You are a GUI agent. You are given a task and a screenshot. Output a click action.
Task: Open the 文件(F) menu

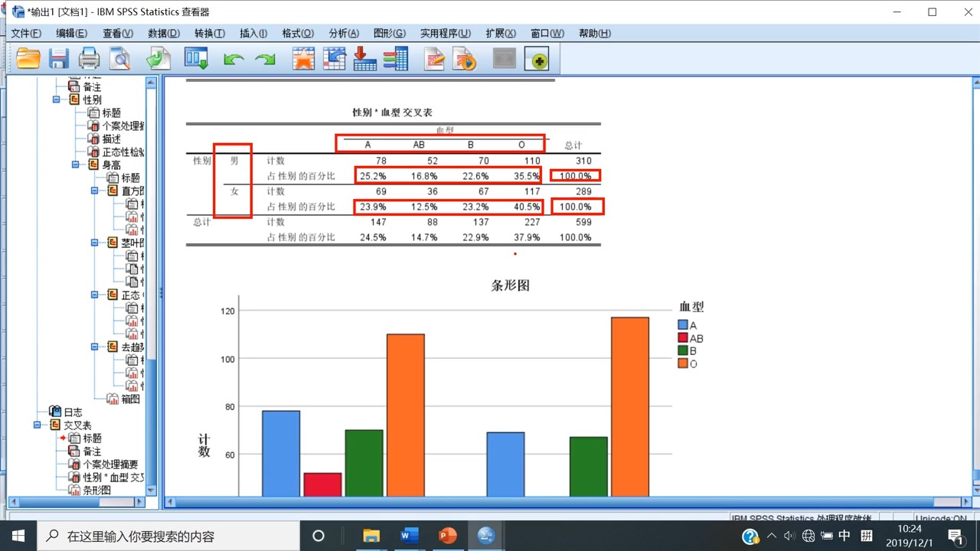26,34
